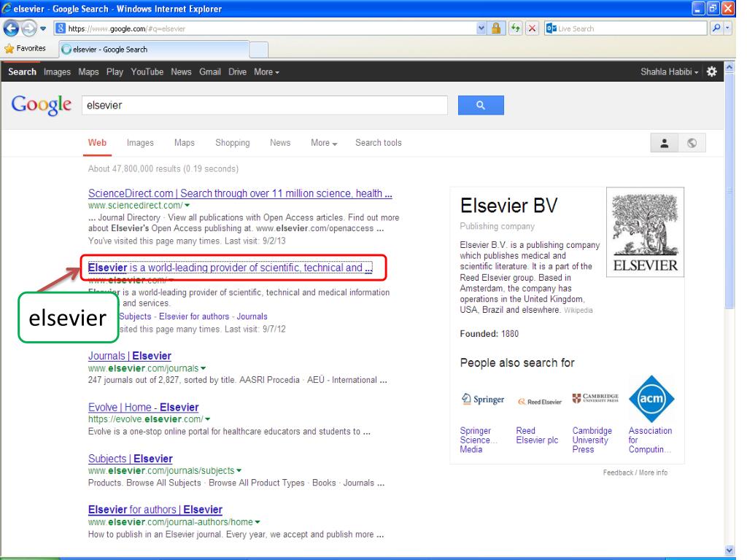Expand the elsevier.com/journals URL arrow
The width and height of the screenshot is (747, 560).
[204, 368]
